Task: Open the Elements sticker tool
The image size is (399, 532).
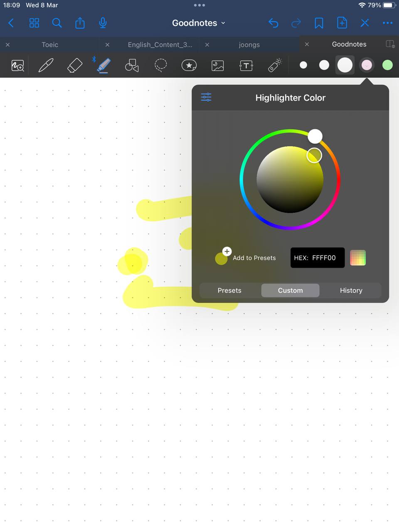Action: click(189, 65)
